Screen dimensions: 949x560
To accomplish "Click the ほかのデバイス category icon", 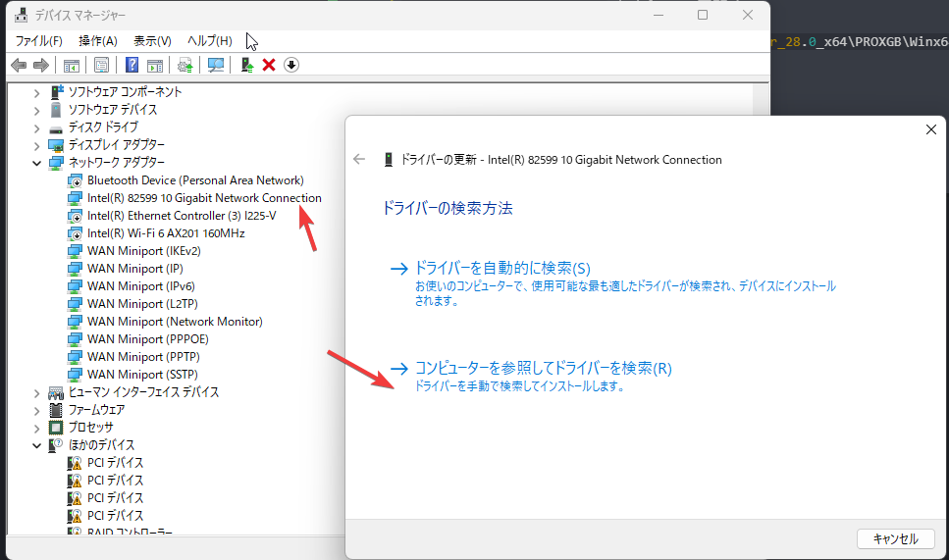I will [56, 445].
